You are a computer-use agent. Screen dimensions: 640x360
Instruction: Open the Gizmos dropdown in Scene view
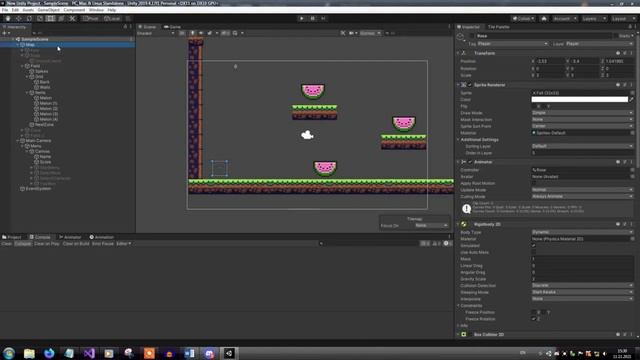click(x=370, y=33)
